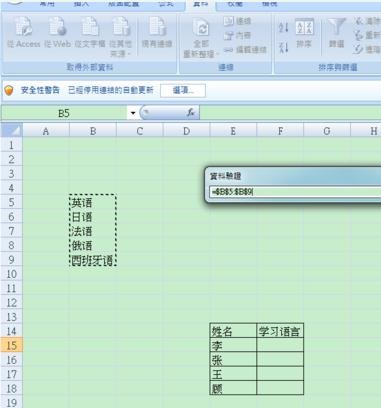This screenshot has height=408, width=381.
Task: Click the cell containing 张
Action: click(x=233, y=360)
